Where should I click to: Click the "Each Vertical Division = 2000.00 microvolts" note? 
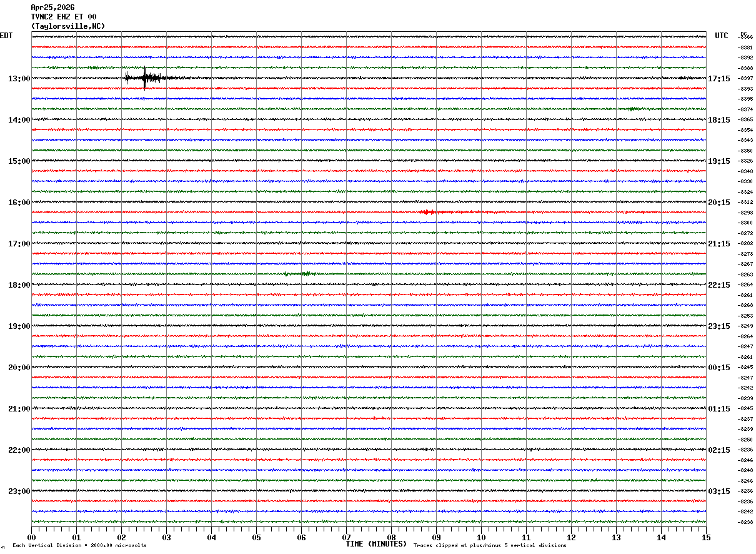coord(79,546)
